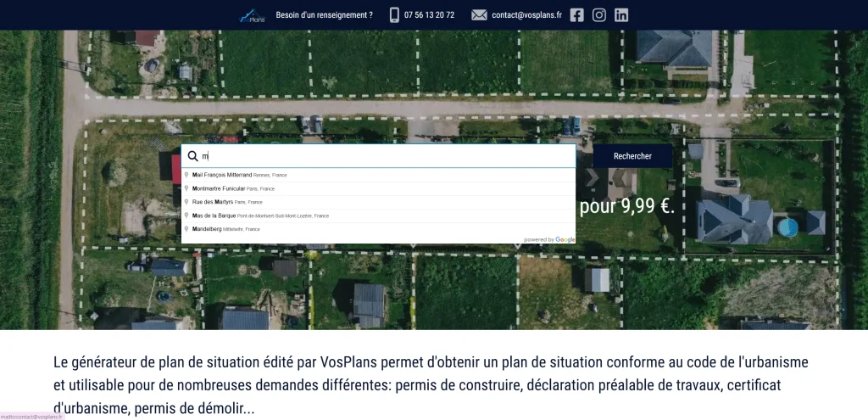Click the pin icon beside Mandelberg

[186, 229]
